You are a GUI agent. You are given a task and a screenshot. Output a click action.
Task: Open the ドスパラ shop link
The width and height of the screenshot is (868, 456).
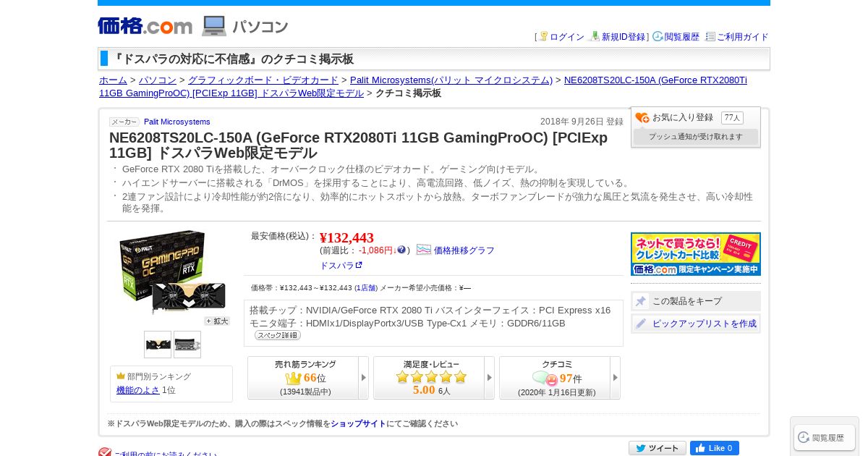point(336,266)
